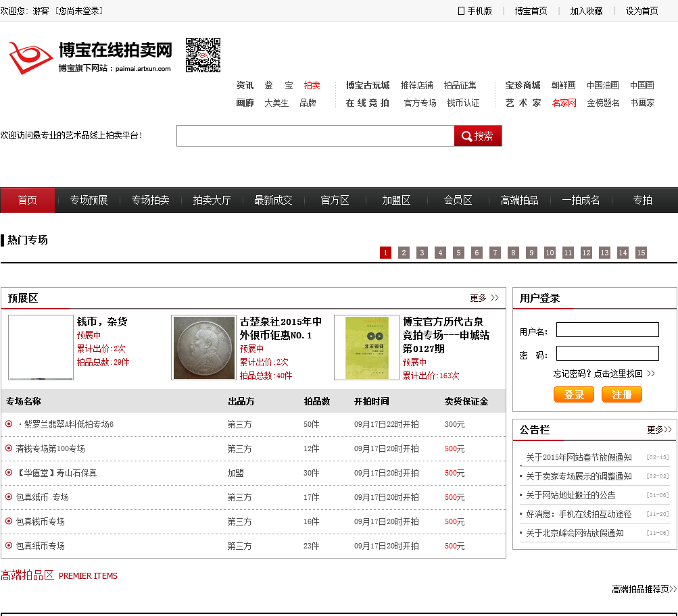Click 设为首页 in the top bar

click(x=641, y=11)
